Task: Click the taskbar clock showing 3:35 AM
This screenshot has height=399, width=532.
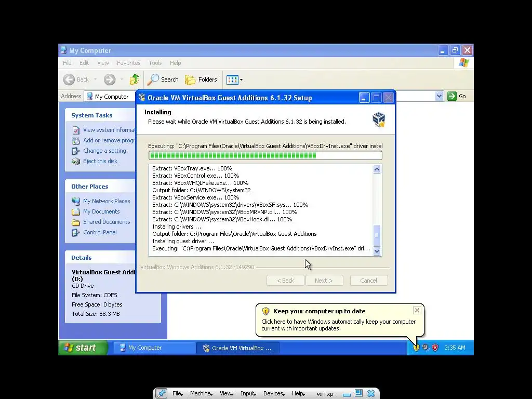Action: pyautogui.click(x=455, y=348)
